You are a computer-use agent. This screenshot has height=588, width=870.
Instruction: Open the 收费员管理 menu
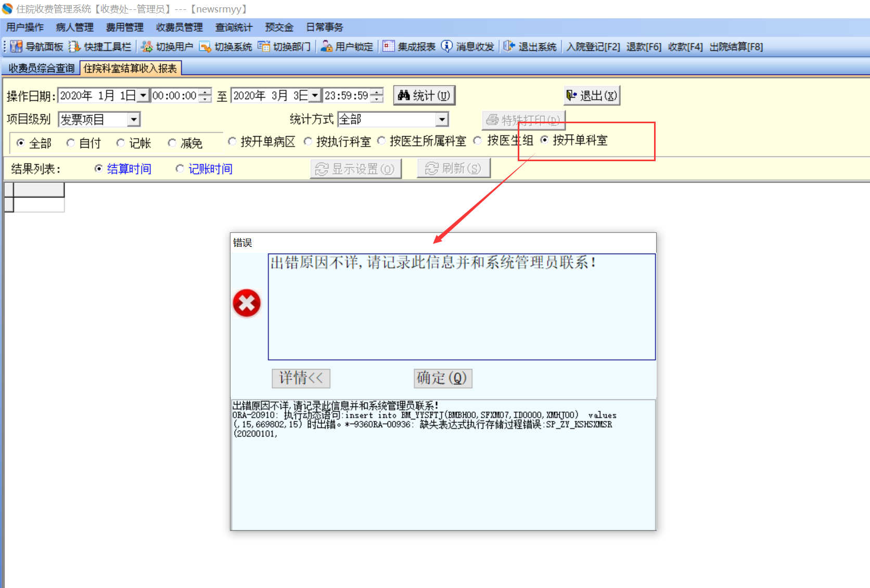click(180, 28)
